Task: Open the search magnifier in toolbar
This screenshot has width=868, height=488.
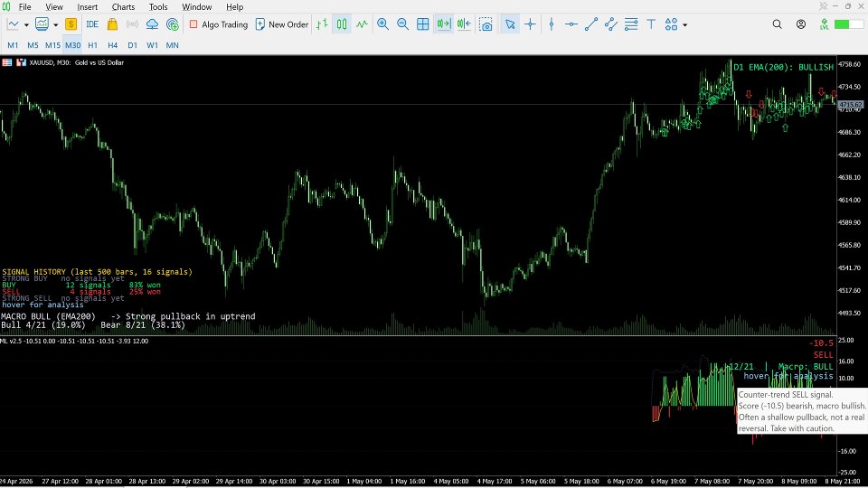Action: pyautogui.click(x=778, y=24)
